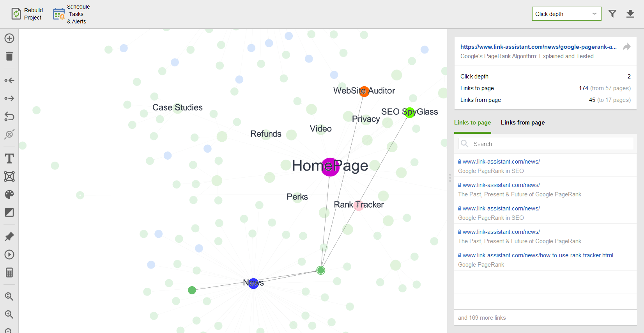Select the Rank Tracker pink node
Screen dimensions: 644x333
pyautogui.click(x=359, y=206)
